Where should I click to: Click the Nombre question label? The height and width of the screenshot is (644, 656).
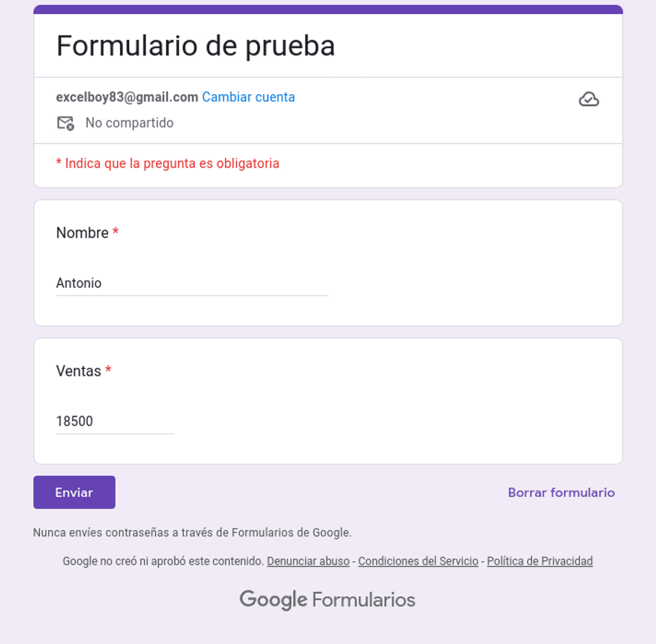83,233
